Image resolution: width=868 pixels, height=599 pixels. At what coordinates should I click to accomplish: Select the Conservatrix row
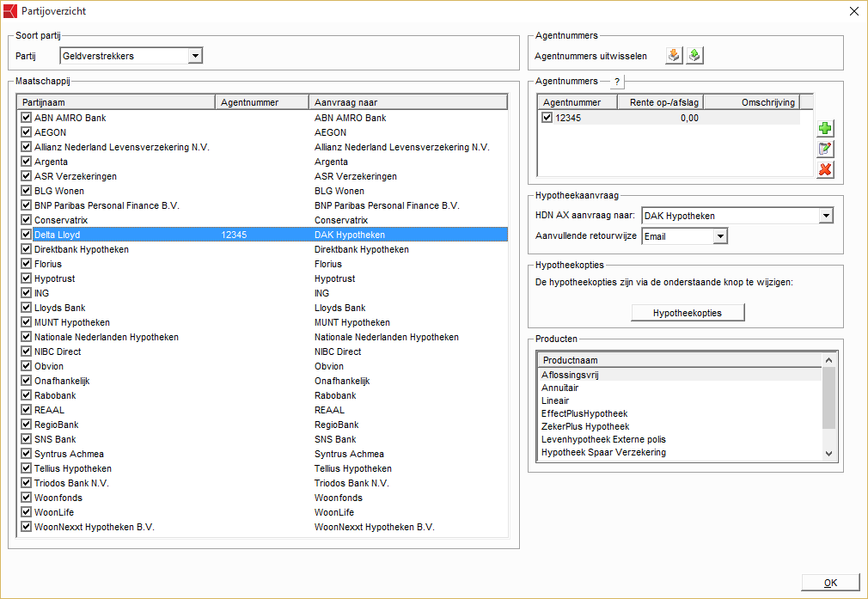click(263, 220)
